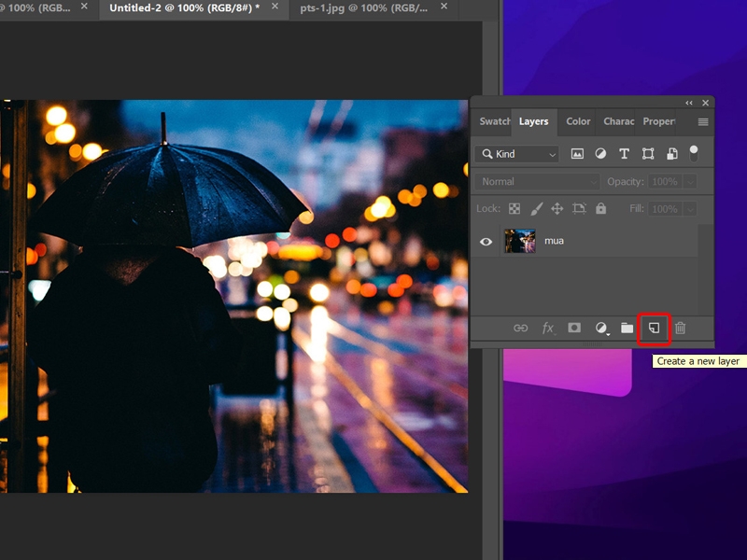
Task: Click the Link layers chain icon
Action: [522, 328]
